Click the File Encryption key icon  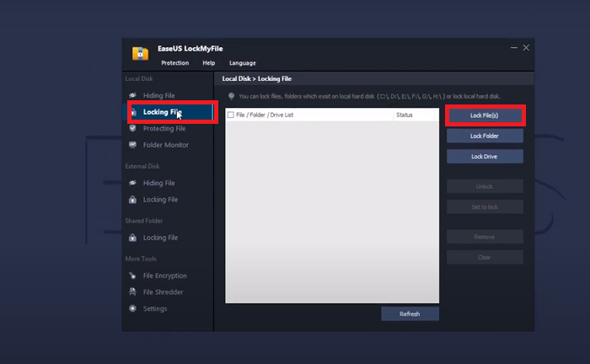click(132, 276)
